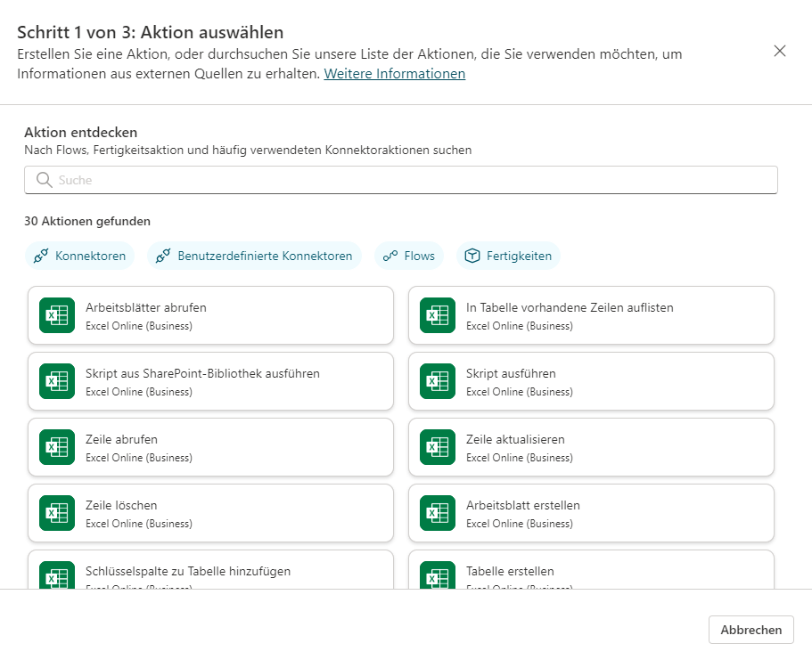This screenshot has height=668, width=812.
Task: Filter by Benutzerdefinierte Konnektoren
Action: point(254,256)
